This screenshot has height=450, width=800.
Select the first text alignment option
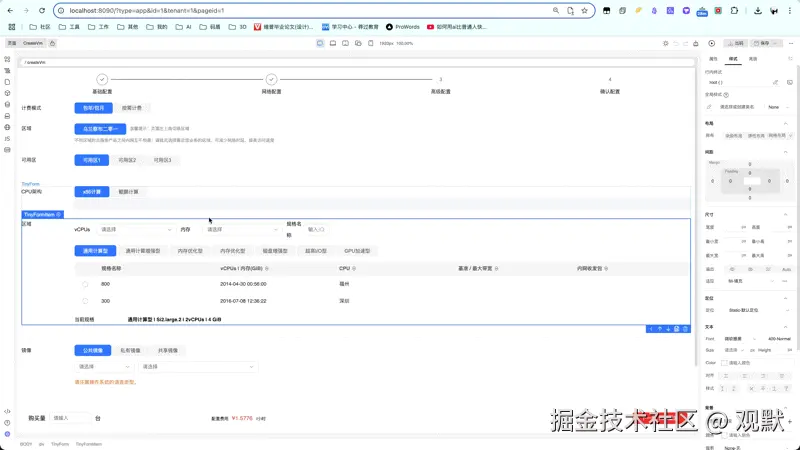(726, 376)
